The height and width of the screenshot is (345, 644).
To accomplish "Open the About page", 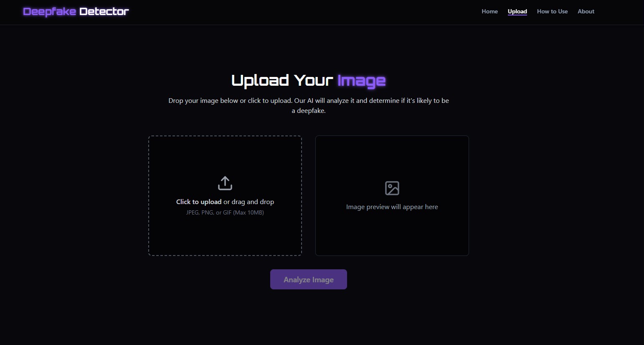I will click(x=586, y=11).
